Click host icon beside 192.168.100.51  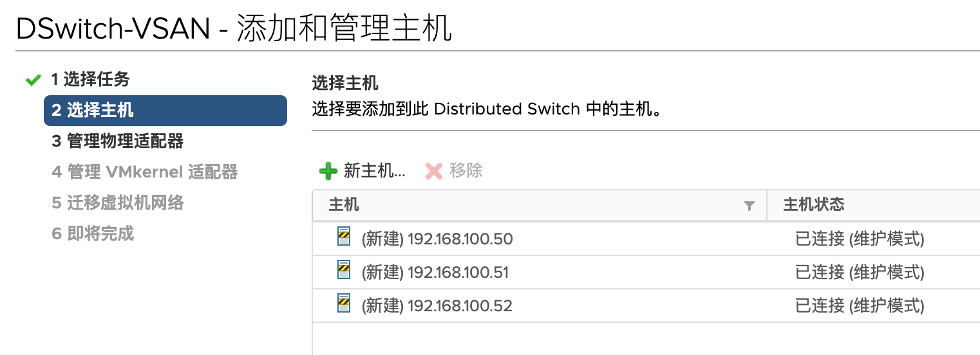click(344, 271)
